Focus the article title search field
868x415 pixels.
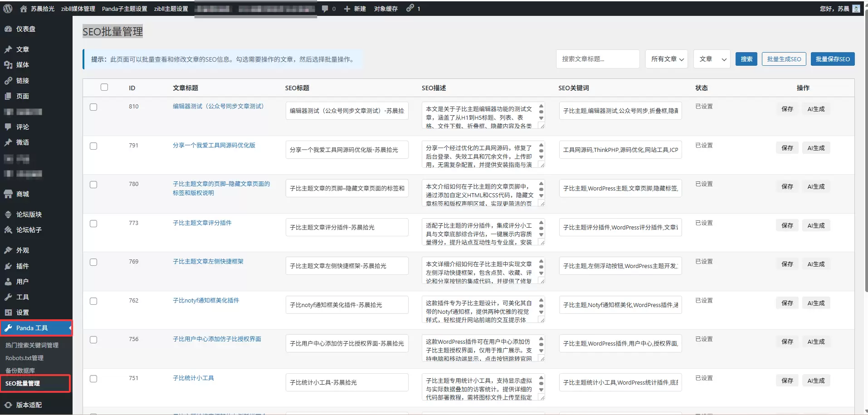point(597,59)
